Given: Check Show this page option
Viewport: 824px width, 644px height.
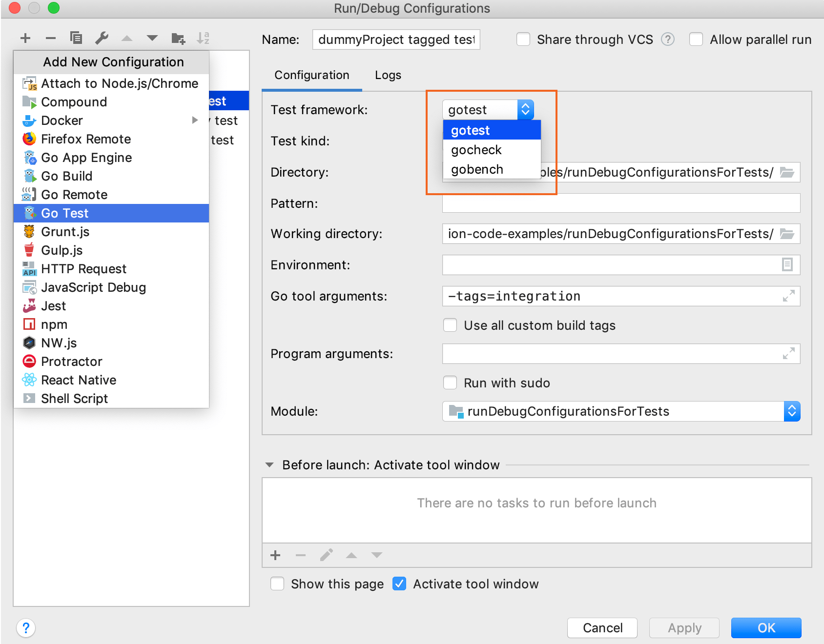Looking at the screenshot, I should 277,584.
